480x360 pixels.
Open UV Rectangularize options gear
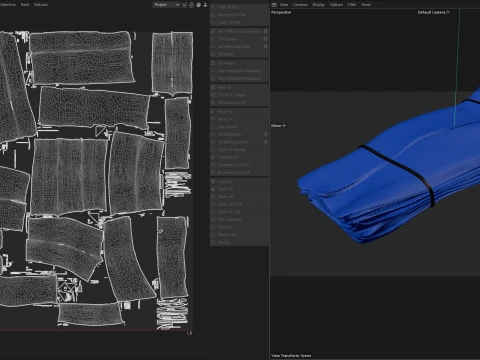265,142
